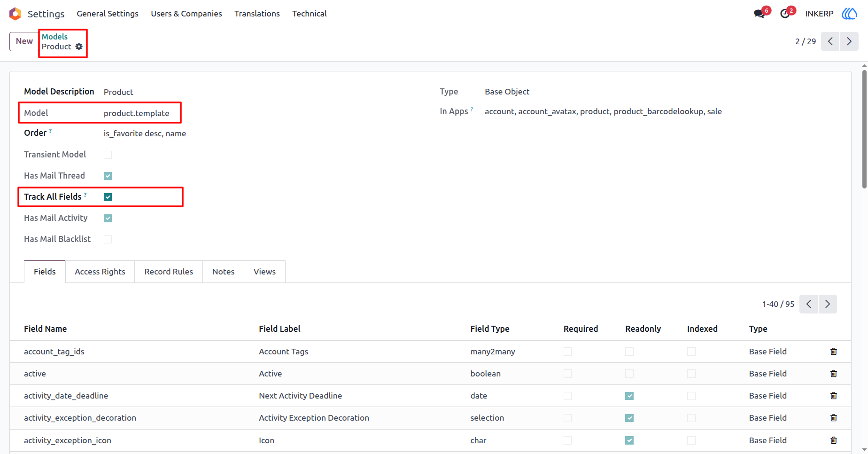The image size is (868, 454).
Task: Go to the previous model record
Action: (830, 41)
